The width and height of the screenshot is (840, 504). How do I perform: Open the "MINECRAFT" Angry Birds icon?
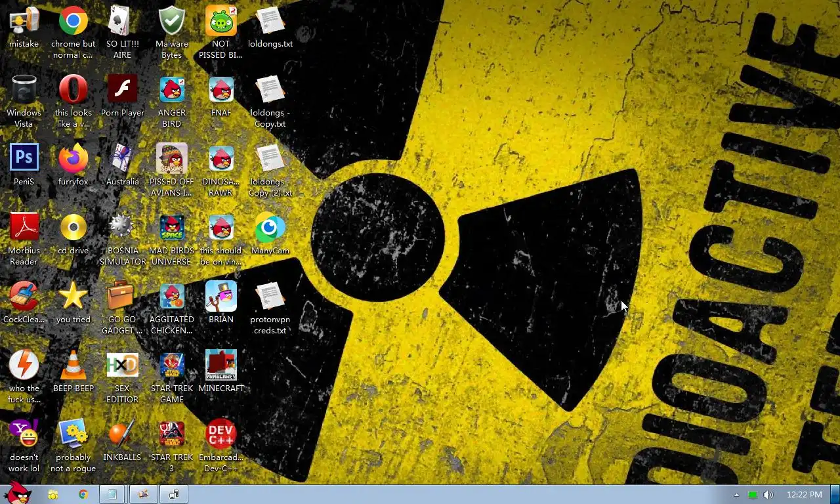pos(220,372)
